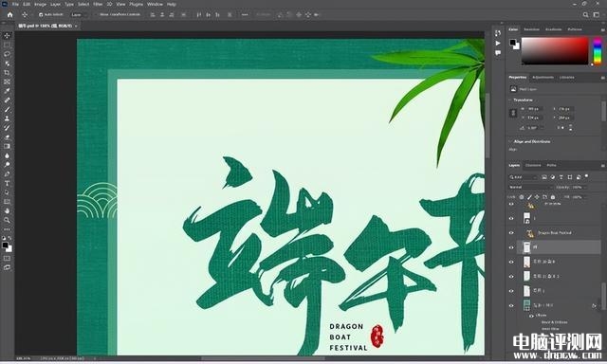This screenshot has height=364, width=607.
Task: Collapse the Align and Distribute section
Action: [509, 141]
